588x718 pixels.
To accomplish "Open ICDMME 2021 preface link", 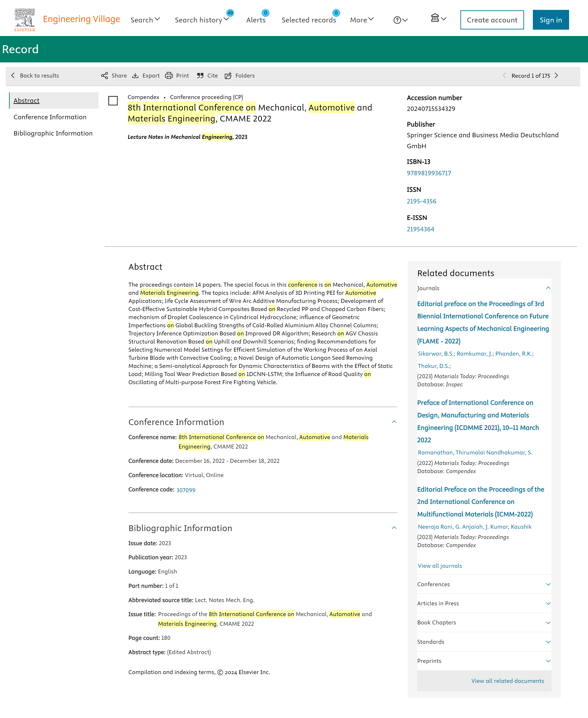I will [x=478, y=421].
